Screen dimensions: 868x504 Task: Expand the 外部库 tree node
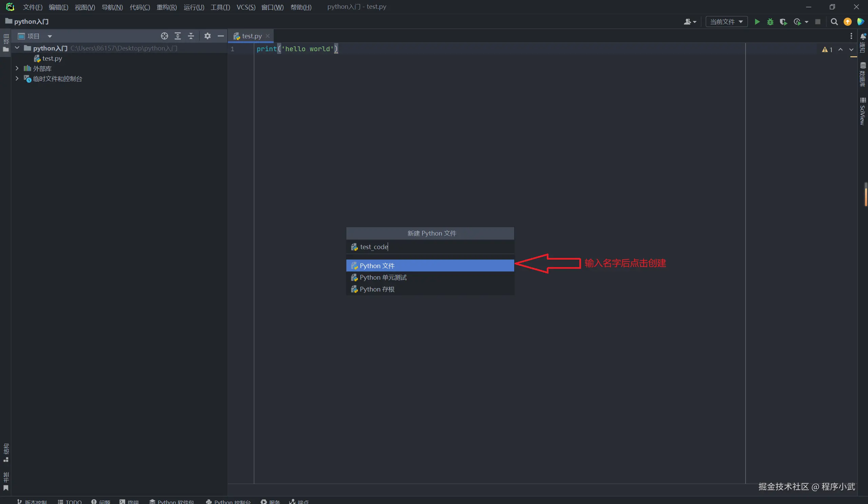[17, 68]
